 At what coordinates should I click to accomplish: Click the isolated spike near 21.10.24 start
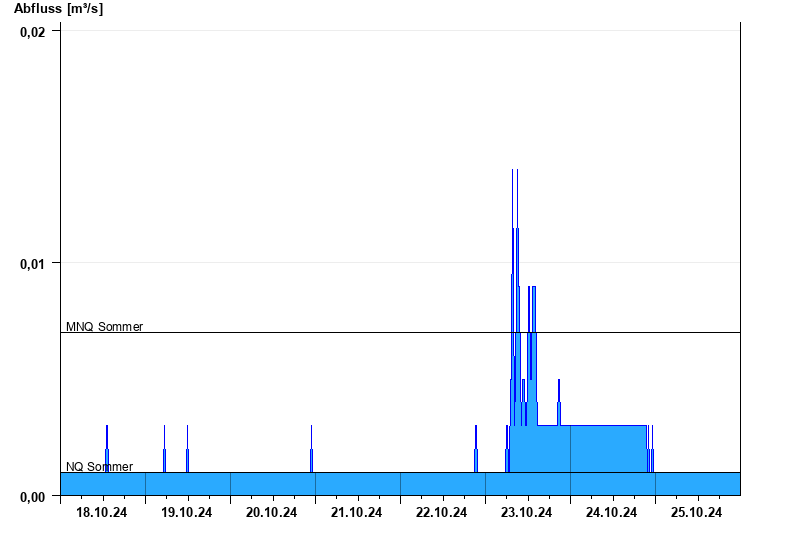click(311, 448)
